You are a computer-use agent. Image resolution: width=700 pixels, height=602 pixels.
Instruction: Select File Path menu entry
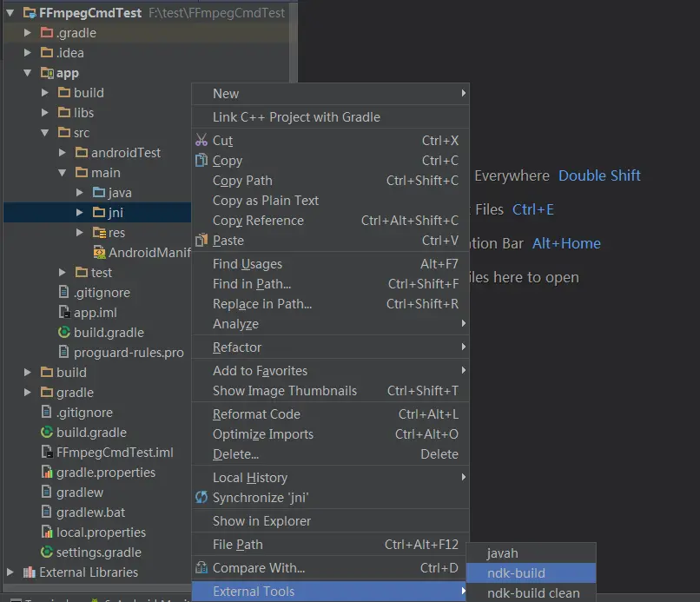tap(330, 545)
